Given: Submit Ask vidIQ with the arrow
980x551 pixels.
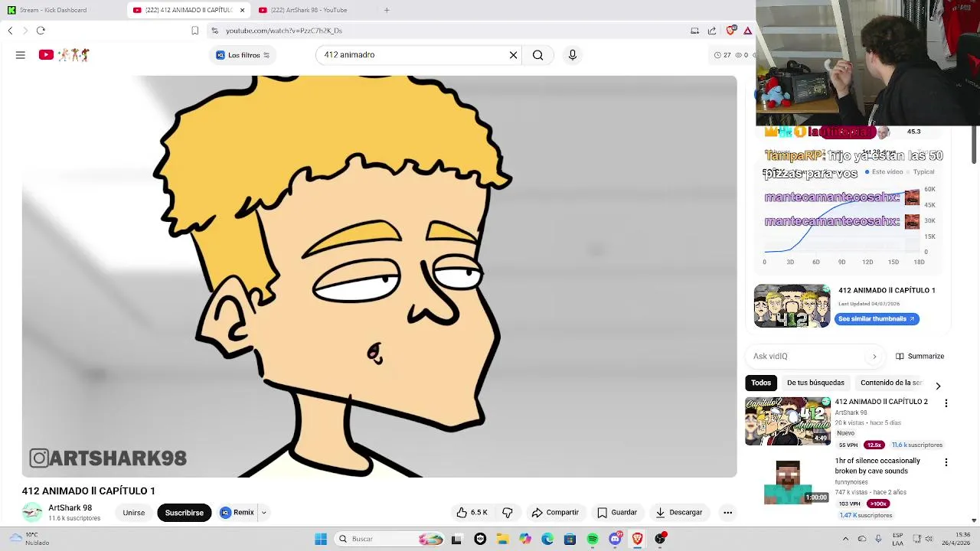Looking at the screenshot, I should [x=874, y=356].
